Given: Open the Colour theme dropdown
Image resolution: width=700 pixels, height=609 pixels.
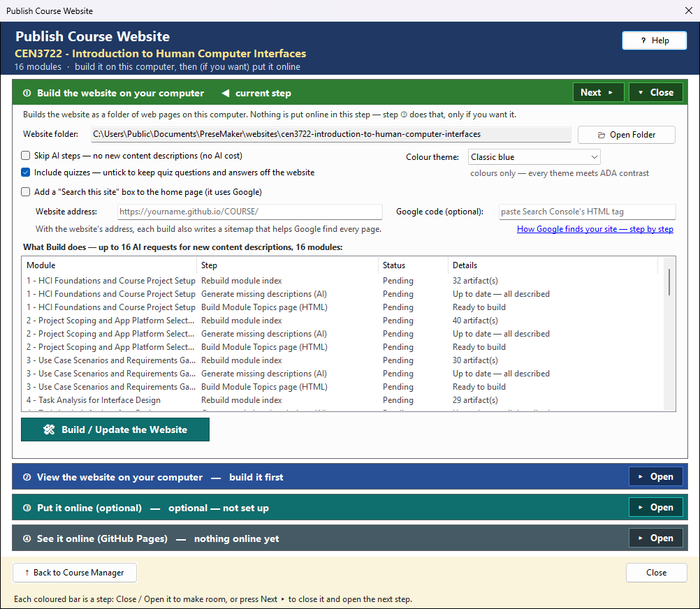Looking at the screenshot, I should (534, 157).
